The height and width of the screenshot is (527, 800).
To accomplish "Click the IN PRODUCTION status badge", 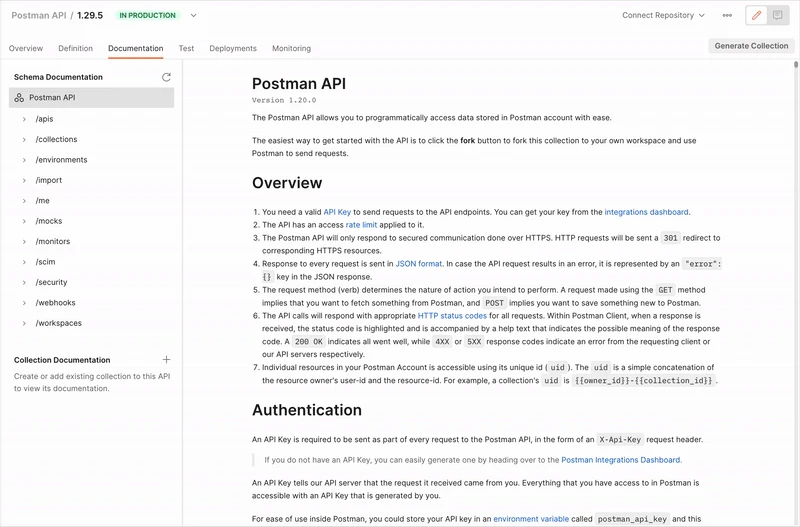I will pos(147,15).
